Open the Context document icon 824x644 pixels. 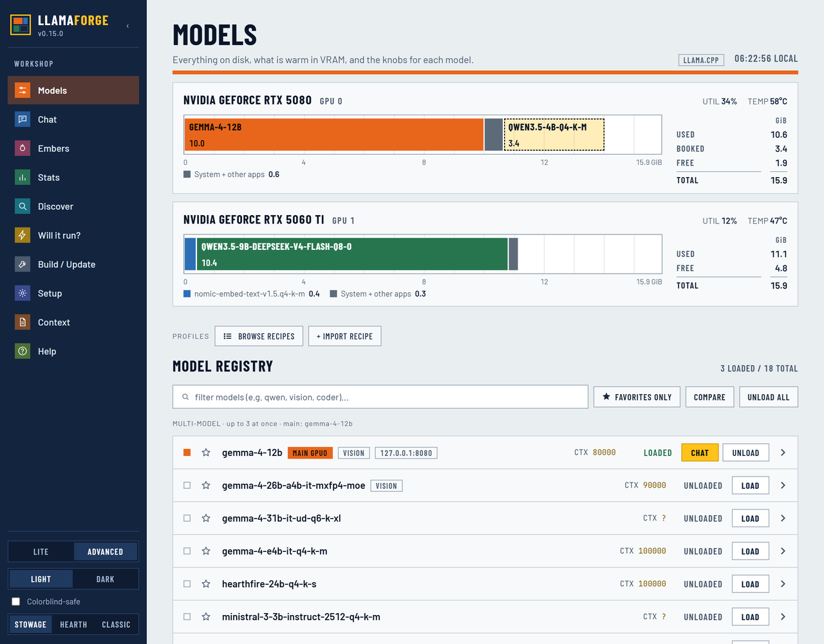click(x=23, y=322)
